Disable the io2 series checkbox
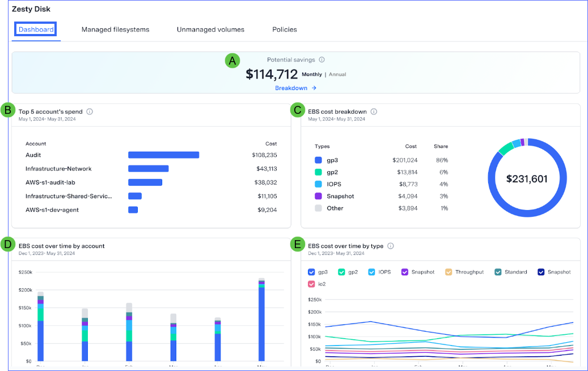Image resolution: width=588 pixels, height=371 pixels. coord(311,284)
